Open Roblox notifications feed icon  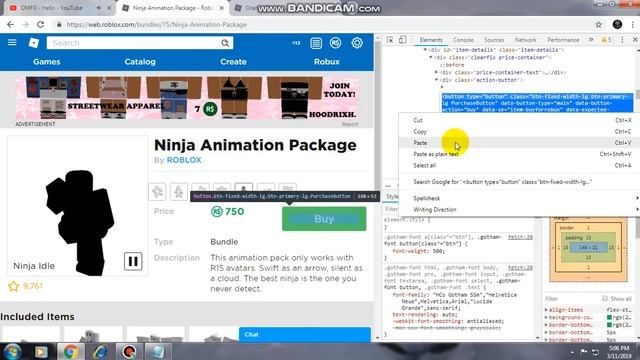[316, 43]
